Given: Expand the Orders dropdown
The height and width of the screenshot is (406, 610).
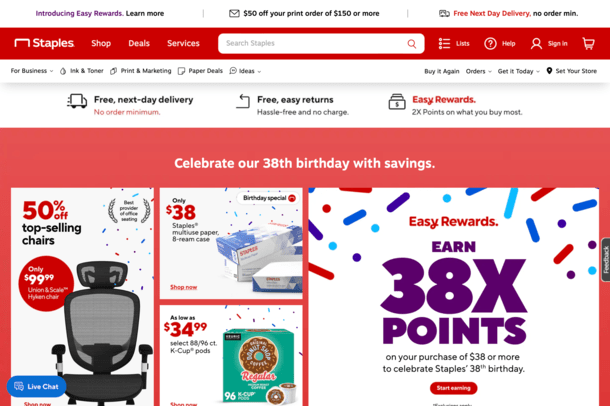Looking at the screenshot, I should tap(479, 71).
